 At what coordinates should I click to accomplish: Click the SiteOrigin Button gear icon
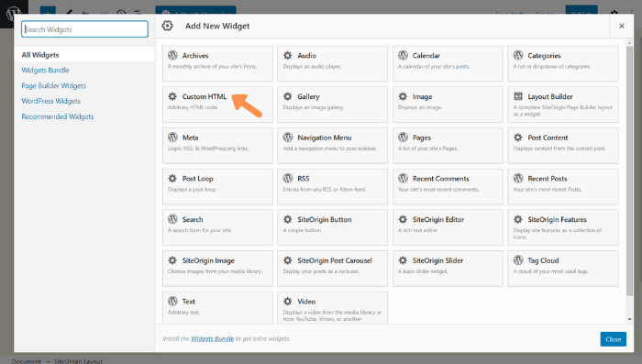(x=288, y=219)
